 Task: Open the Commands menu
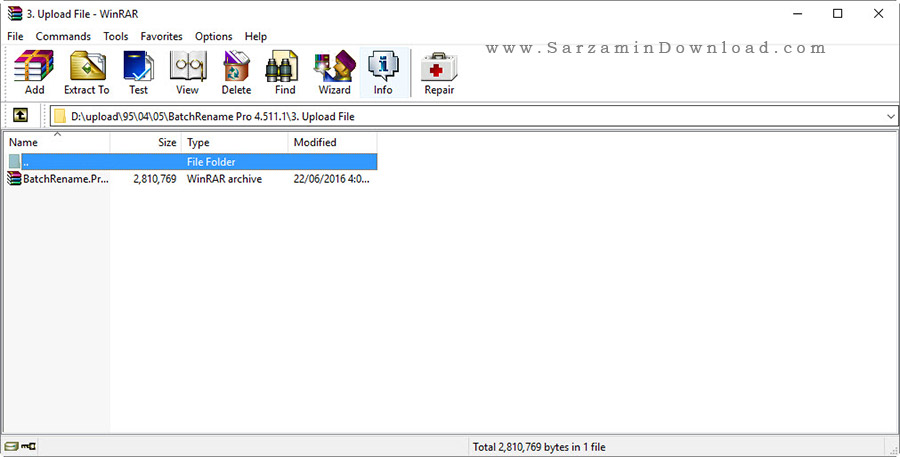click(63, 36)
